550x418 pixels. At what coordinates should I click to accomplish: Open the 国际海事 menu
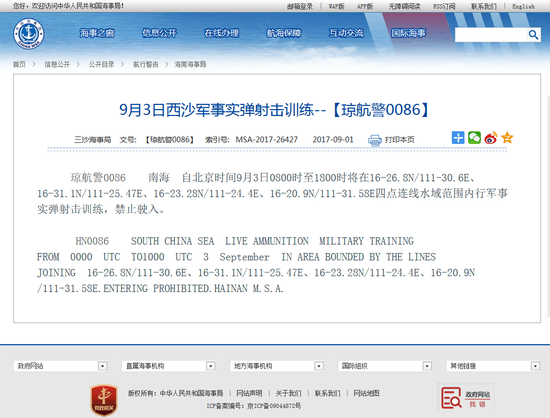point(408,33)
